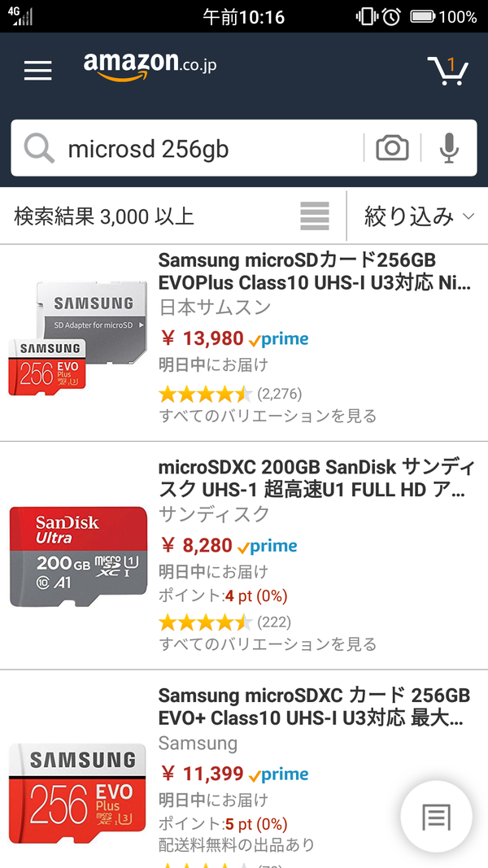Open the shopping cart
Screen dimensions: 488x868
tap(447, 70)
